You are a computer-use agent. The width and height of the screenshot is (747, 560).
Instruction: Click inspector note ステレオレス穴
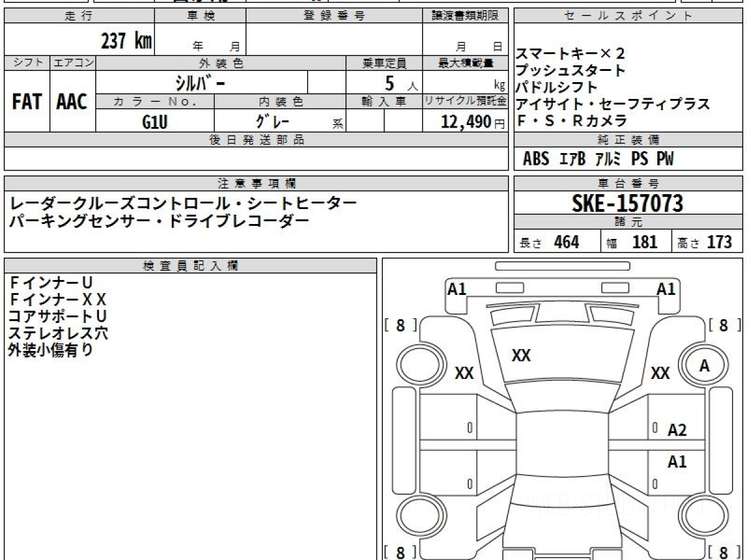58,334
